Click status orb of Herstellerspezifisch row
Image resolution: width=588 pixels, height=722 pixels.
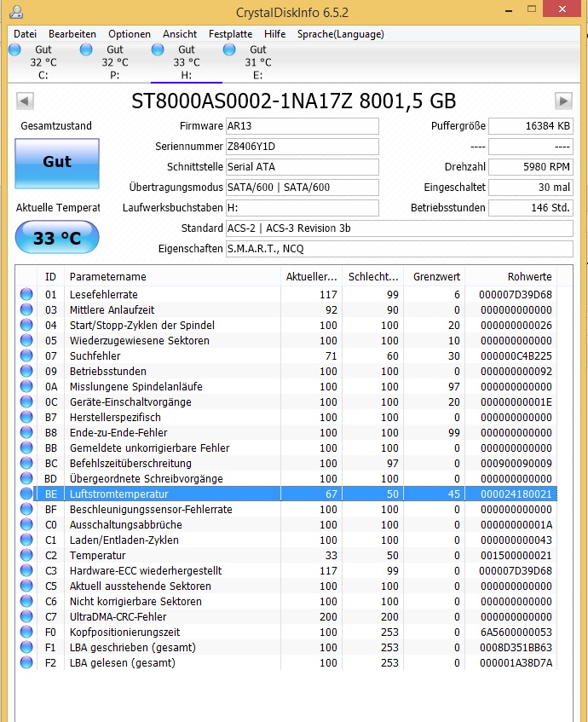point(26,417)
